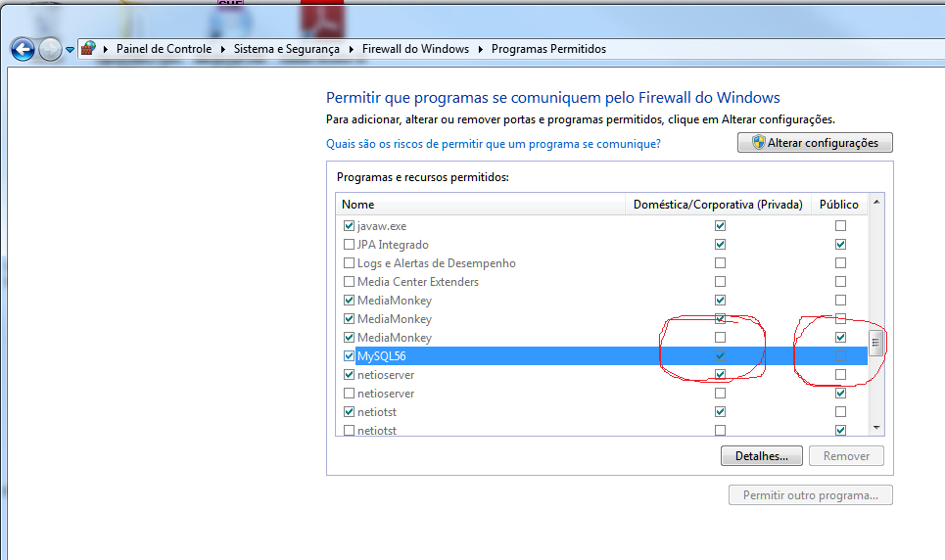Sort by Doméstica/Corporativa (Privada) column

click(x=718, y=205)
